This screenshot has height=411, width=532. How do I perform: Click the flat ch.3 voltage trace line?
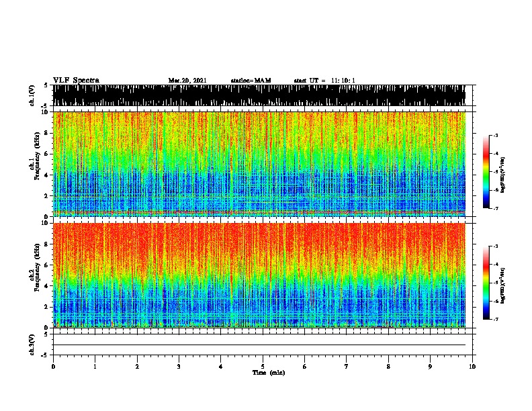(x=259, y=345)
